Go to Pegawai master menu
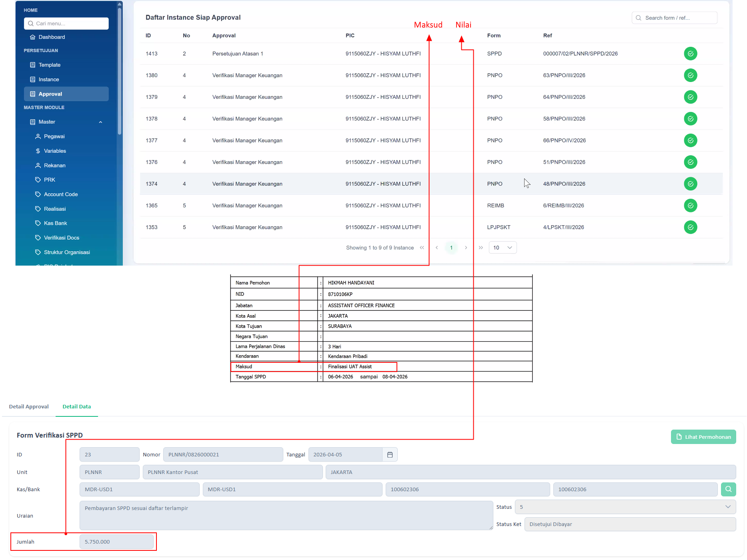747x560 pixels. point(54,136)
